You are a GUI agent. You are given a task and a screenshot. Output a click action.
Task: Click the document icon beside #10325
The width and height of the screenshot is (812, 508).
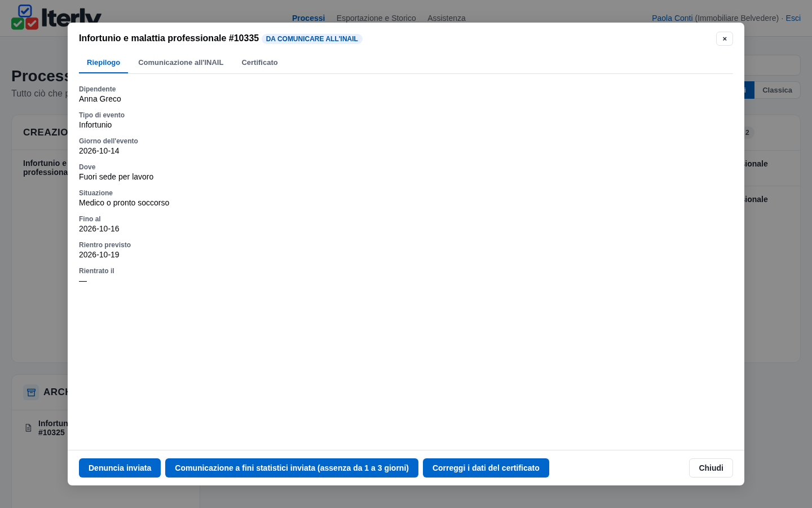(x=28, y=428)
